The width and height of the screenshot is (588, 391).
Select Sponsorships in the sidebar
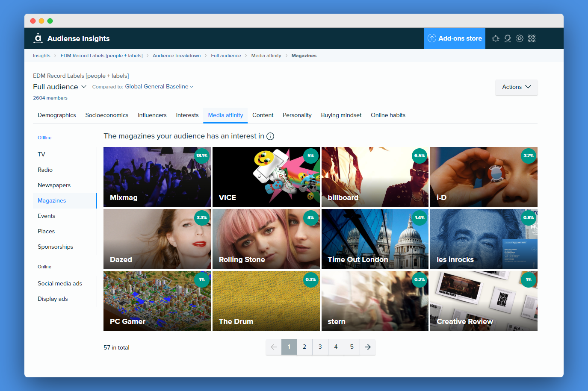click(x=65, y=247)
